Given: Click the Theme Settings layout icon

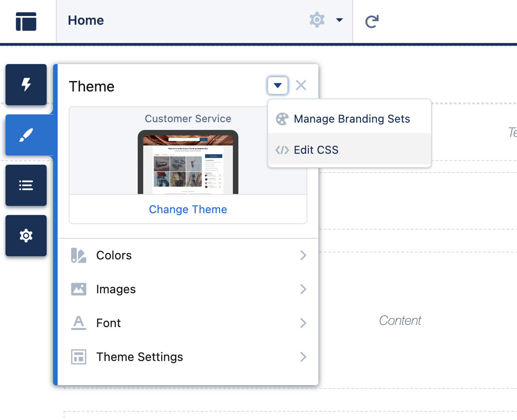Looking at the screenshot, I should pyautogui.click(x=79, y=357).
